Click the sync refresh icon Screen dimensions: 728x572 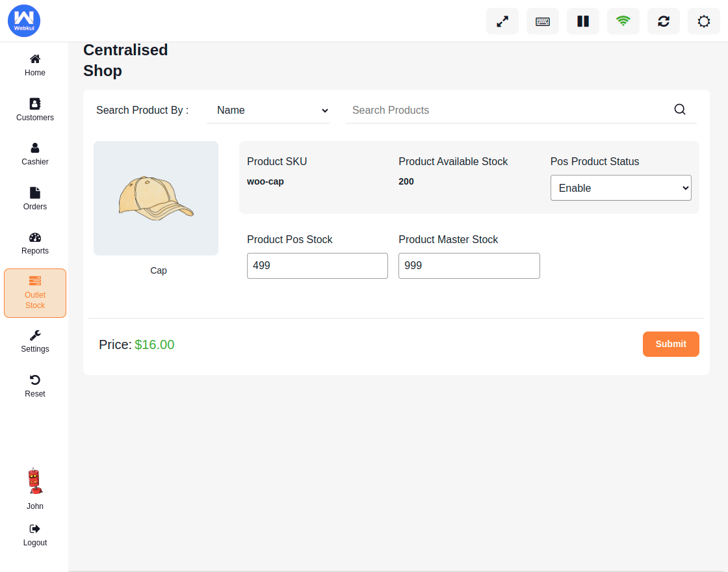coord(664,21)
